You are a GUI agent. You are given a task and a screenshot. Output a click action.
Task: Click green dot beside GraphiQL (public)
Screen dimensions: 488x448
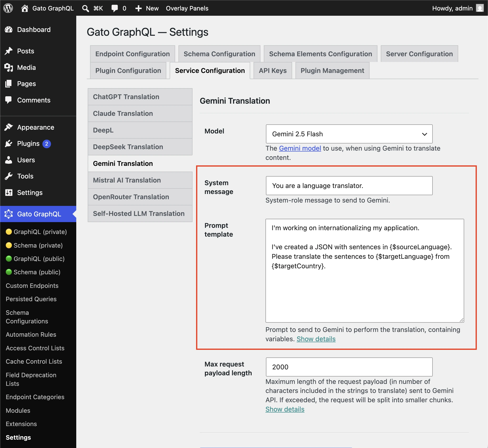tap(9, 259)
